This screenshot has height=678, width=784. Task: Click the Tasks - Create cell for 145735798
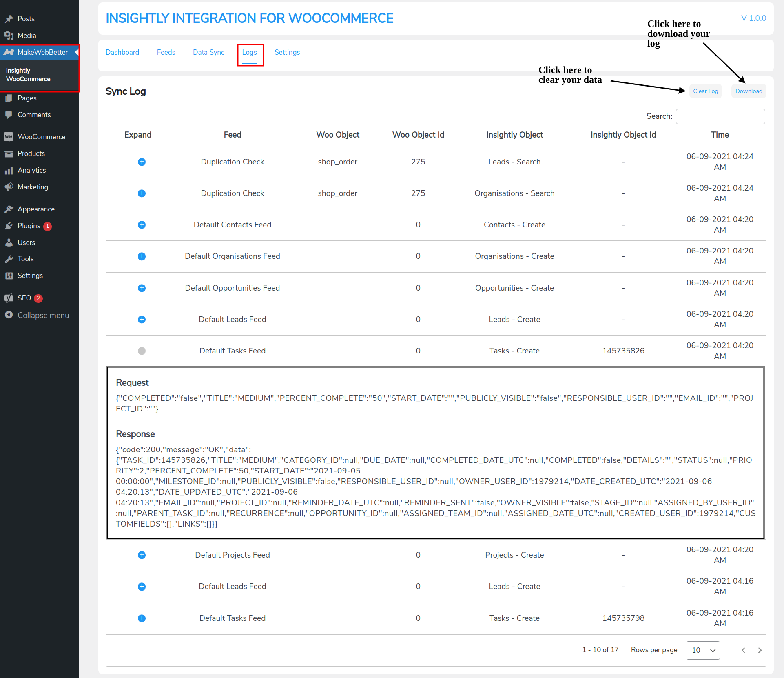pyautogui.click(x=514, y=618)
